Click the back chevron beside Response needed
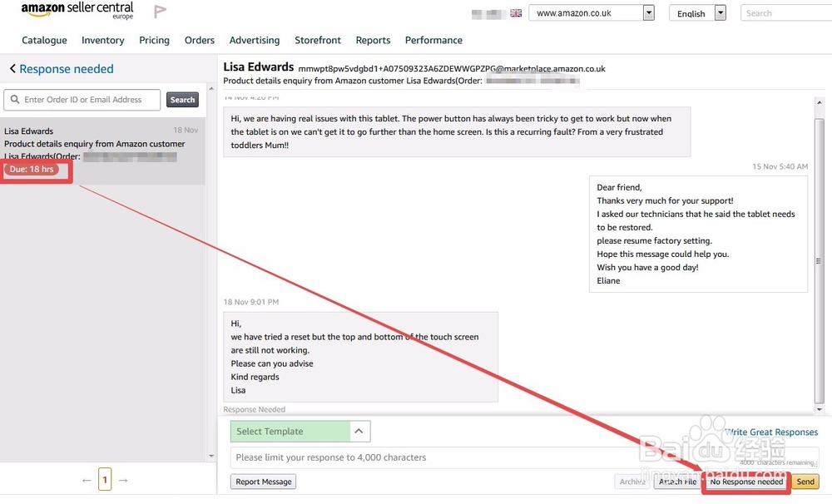Viewport: 832px width, 504px height. coord(12,68)
